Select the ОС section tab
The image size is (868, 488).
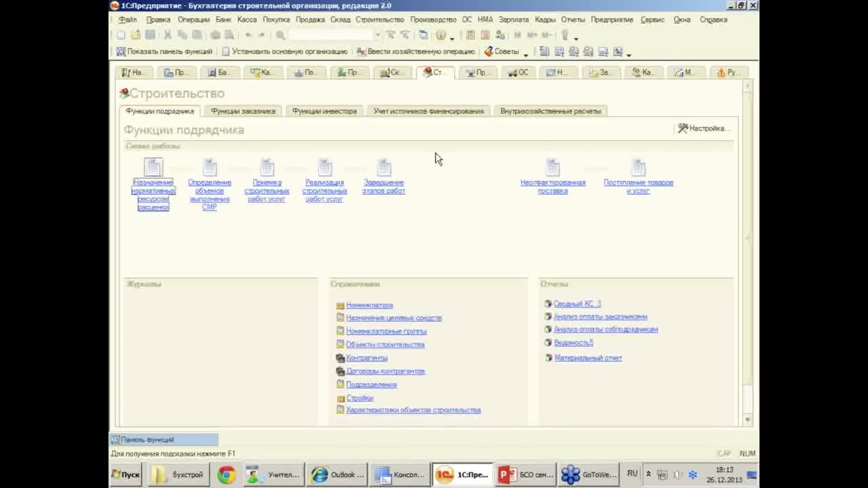tap(517, 73)
